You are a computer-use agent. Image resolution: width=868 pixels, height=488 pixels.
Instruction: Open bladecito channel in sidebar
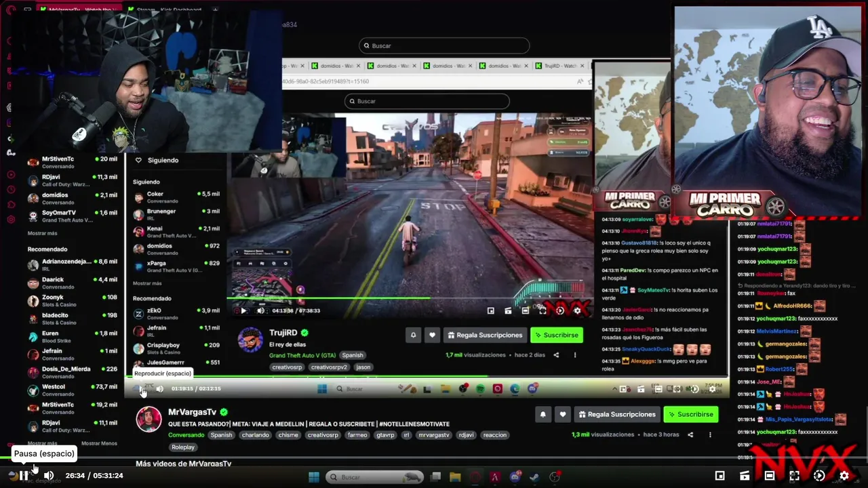click(x=73, y=319)
